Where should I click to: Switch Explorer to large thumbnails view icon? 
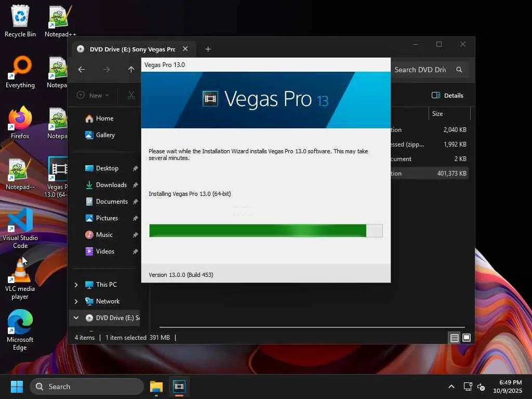click(x=467, y=338)
